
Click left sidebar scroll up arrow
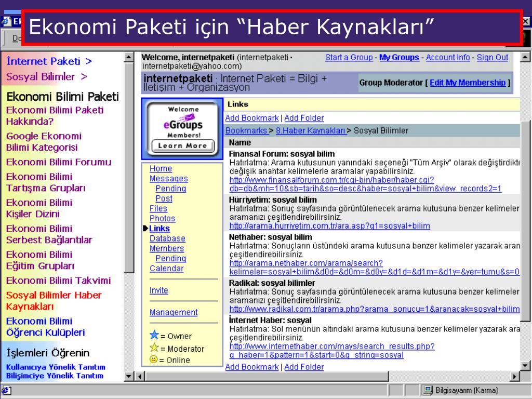coord(129,57)
